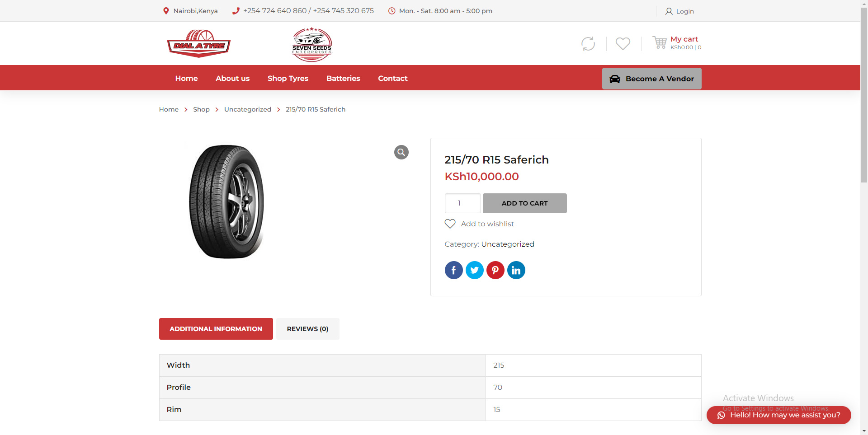Click Add To Cart button
The height and width of the screenshot is (435, 868).
point(525,203)
